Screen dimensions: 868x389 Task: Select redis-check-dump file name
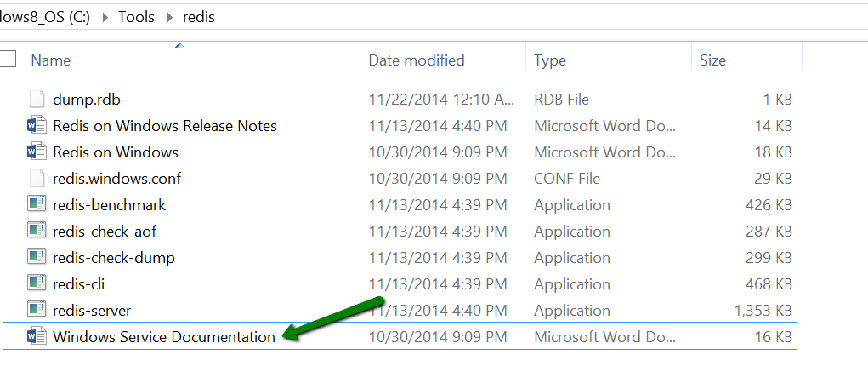[x=114, y=257]
